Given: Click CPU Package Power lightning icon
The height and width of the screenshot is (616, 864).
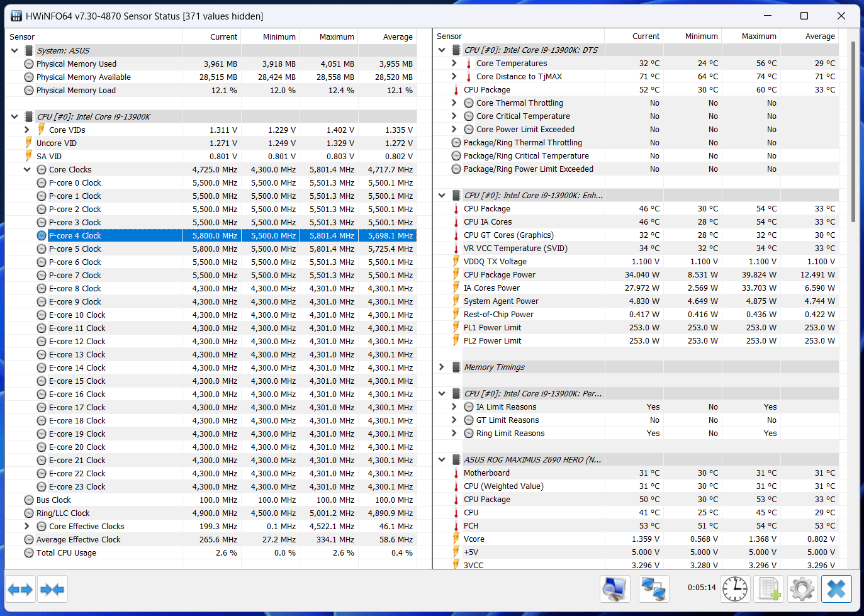Looking at the screenshot, I should (456, 274).
